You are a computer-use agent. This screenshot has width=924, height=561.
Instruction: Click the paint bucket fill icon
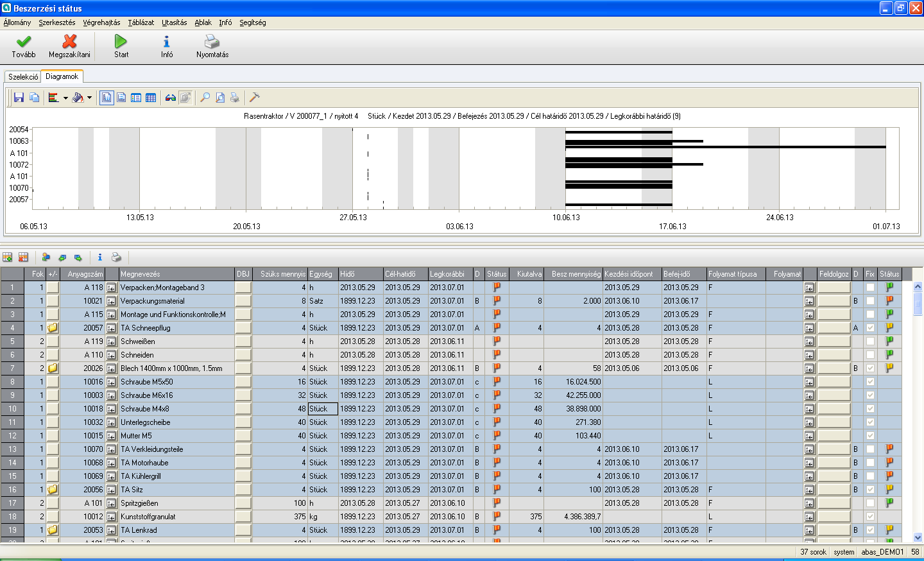(78, 98)
